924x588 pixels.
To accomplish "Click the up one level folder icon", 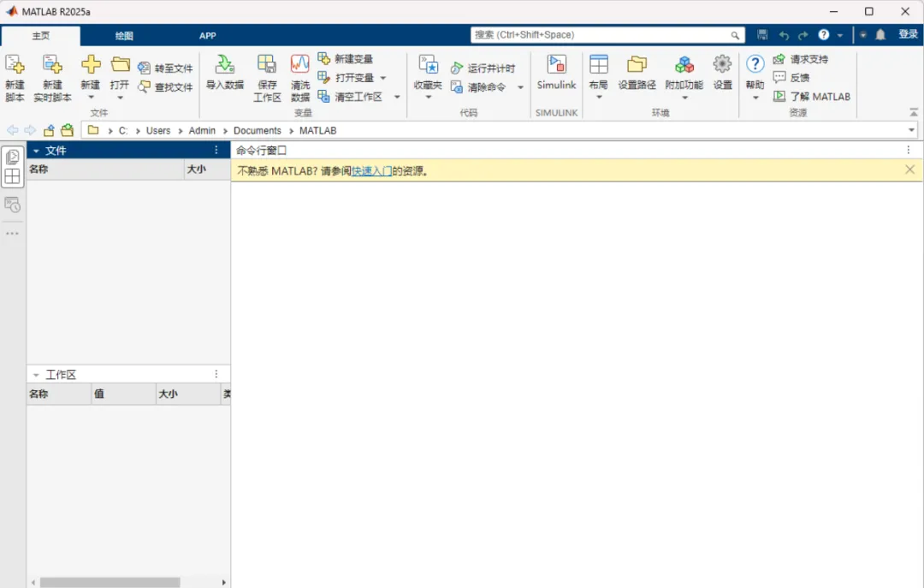I will (49, 130).
